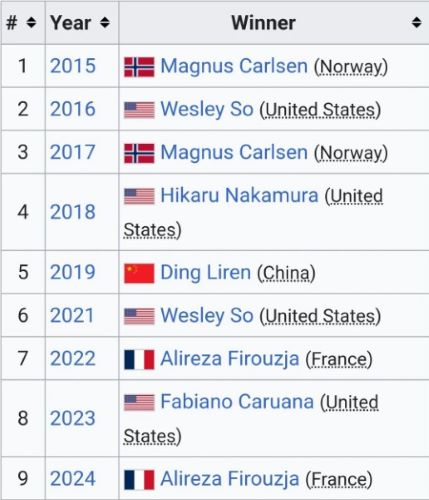Image resolution: width=429 pixels, height=500 pixels.
Task: Sort table by Year column arrows
Action: tap(105, 23)
